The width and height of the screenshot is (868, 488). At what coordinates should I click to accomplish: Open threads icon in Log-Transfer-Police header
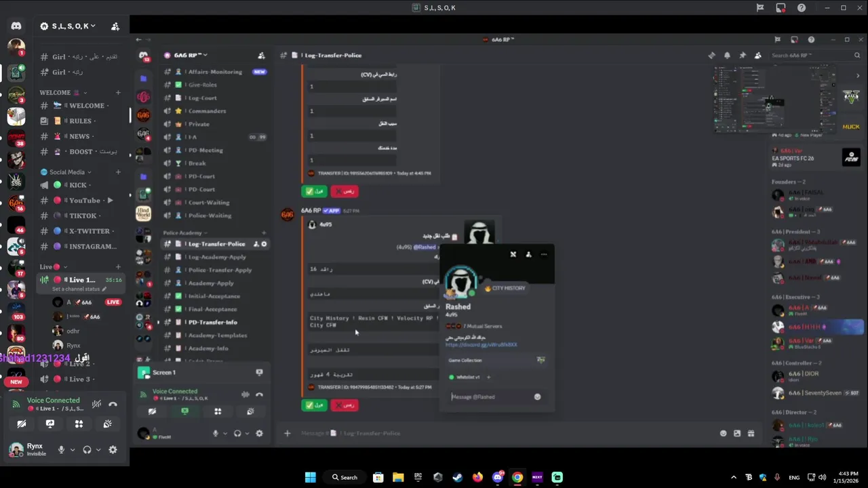point(711,56)
